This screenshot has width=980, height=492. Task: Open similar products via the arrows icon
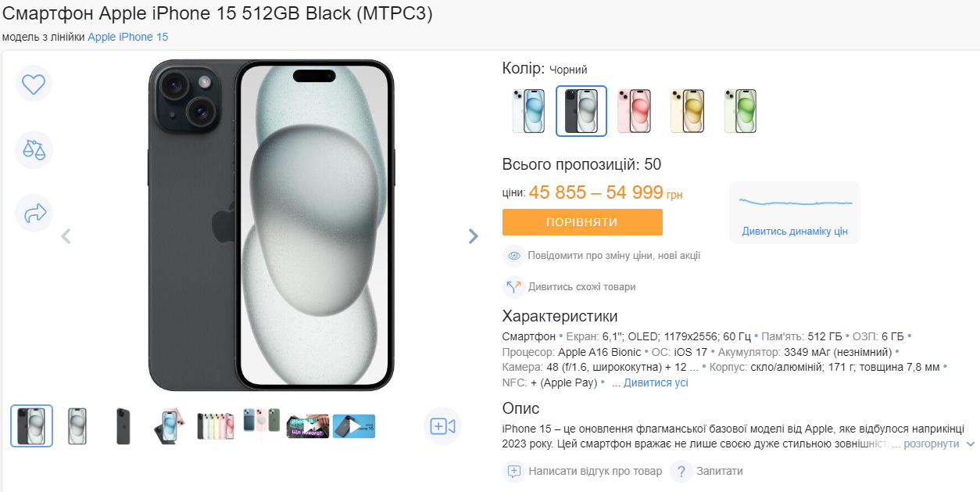coord(514,287)
